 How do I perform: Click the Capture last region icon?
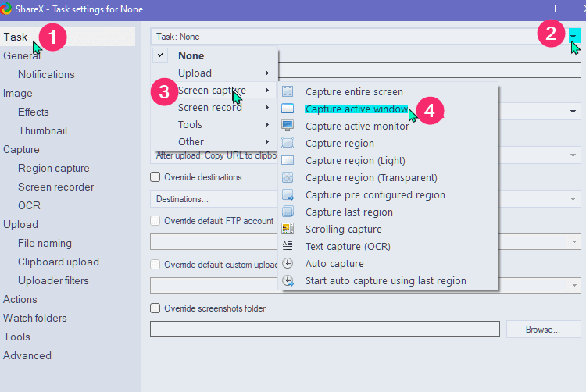288,212
